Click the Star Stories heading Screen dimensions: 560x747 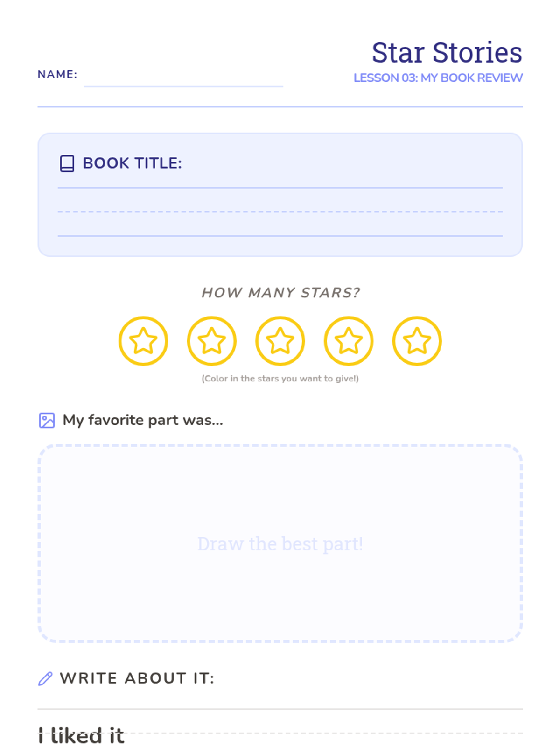[x=447, y=52]
